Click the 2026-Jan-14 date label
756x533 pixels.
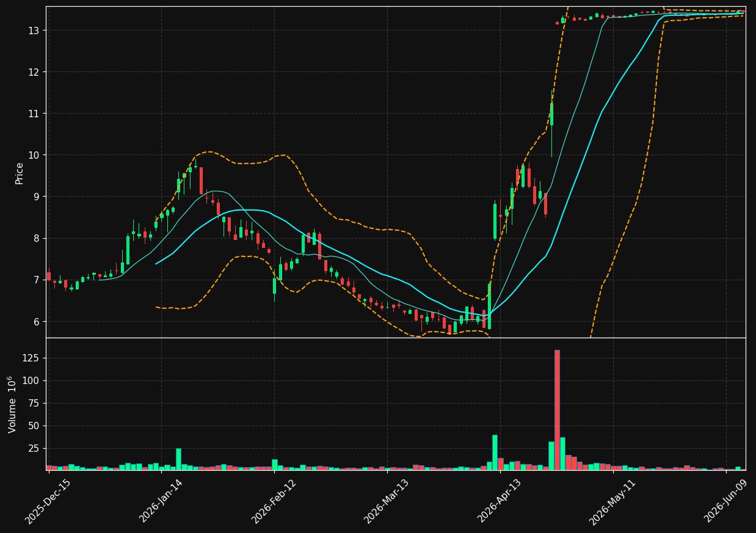click(x=161, y=501)
